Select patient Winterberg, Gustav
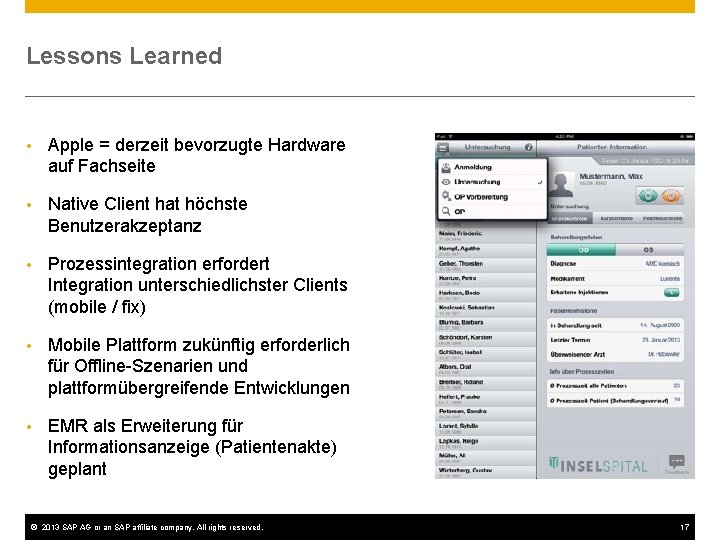The image size is (720, 540). pos(485,472)
